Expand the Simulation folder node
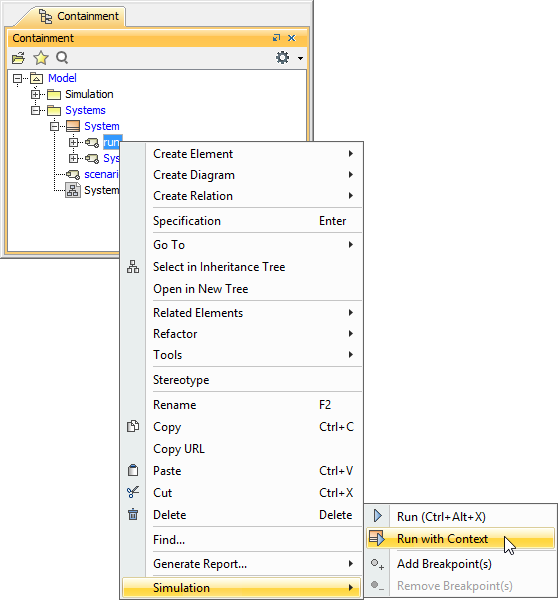The height and width of the screenshot is (600, 558). [x=36, y=94]
